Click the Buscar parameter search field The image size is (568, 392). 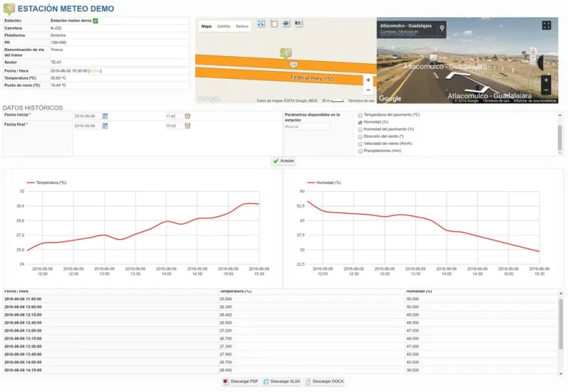(x=307, y=127)
